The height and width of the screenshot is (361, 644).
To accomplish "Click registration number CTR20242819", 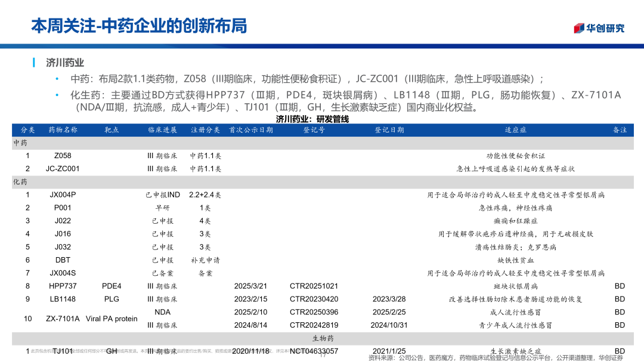I will coord(314,325).
